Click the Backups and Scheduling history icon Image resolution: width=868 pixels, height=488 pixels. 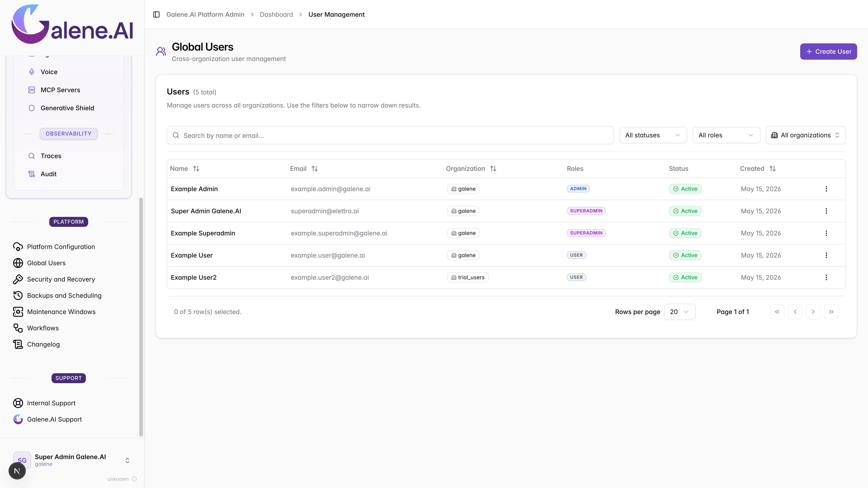pos(18,295)
